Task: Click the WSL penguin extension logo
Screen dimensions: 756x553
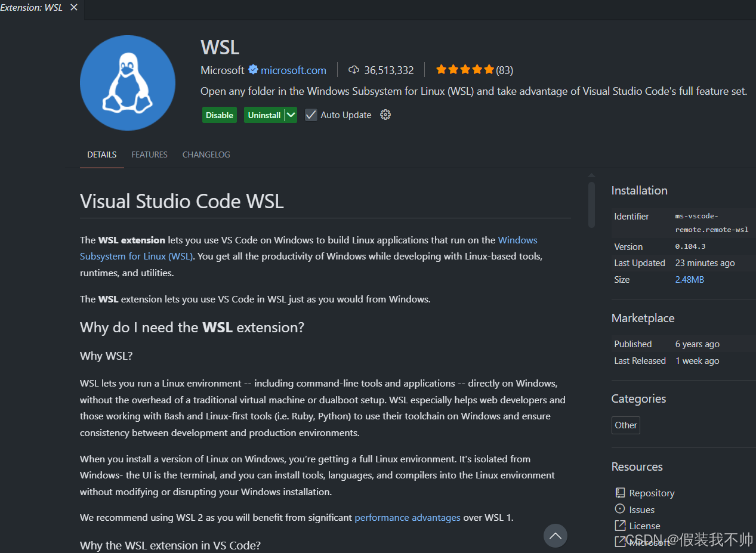Action: (x=128, y=83)
